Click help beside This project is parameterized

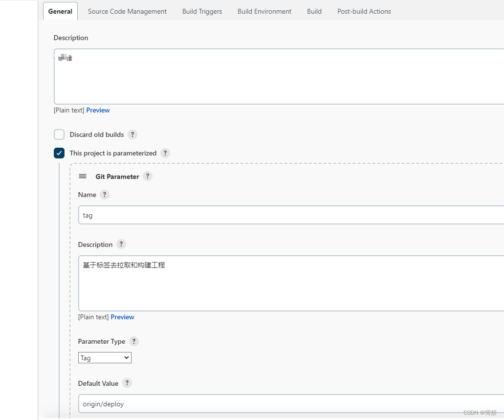coord(165,153)
